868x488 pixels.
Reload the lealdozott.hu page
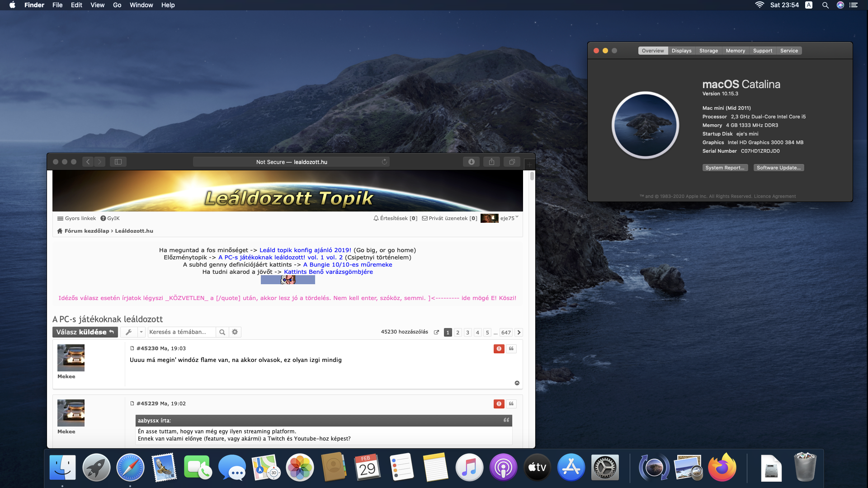[x=384, y=162]
